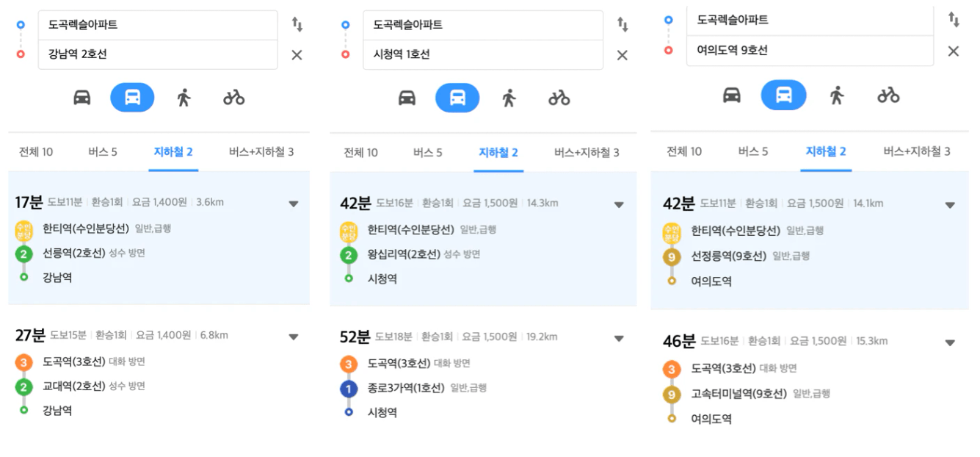Viewport: 980px width, 457px height.
Task: Open 버스 5 tab in Gangnam route panel
Action: pyautogui.click(x=103, y=152)
